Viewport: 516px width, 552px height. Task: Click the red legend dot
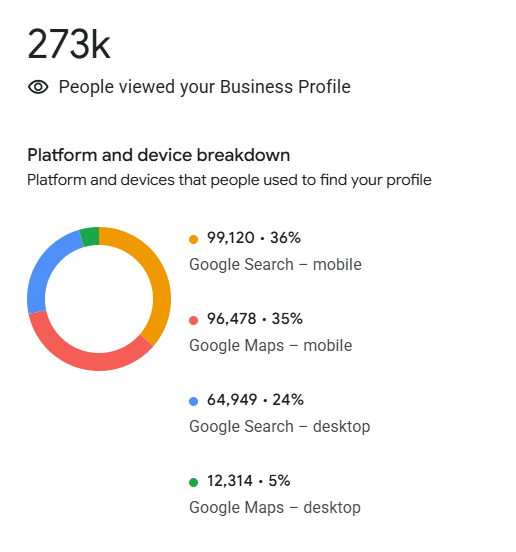coord(193,320)
